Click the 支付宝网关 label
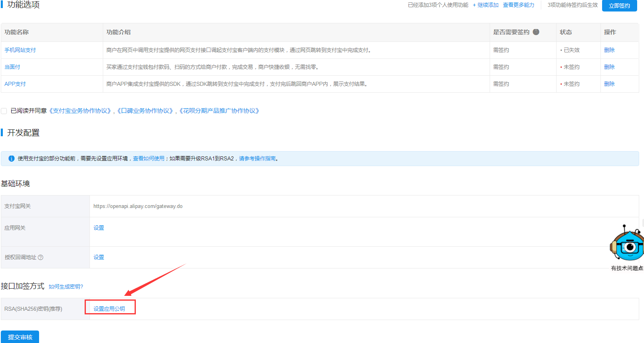644x343 pixels. coord(17,206)
